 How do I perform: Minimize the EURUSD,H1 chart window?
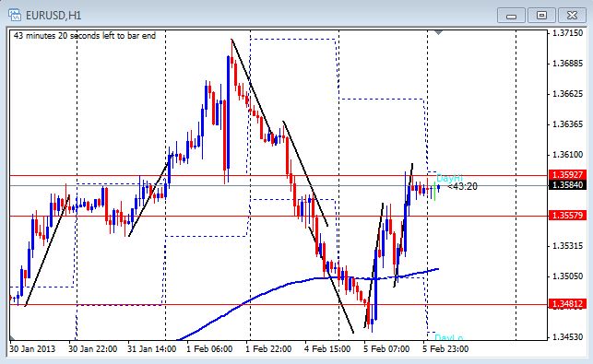[x=511, y=16]
